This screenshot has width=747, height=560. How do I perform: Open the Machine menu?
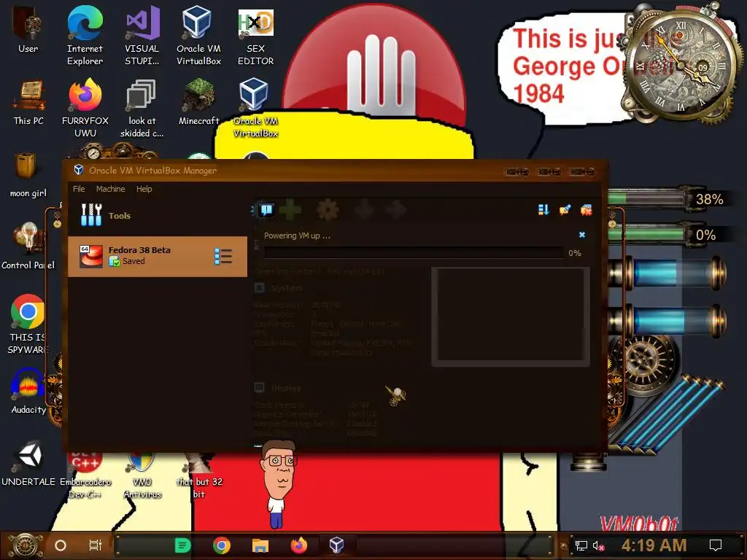click(x=111, y=189)
